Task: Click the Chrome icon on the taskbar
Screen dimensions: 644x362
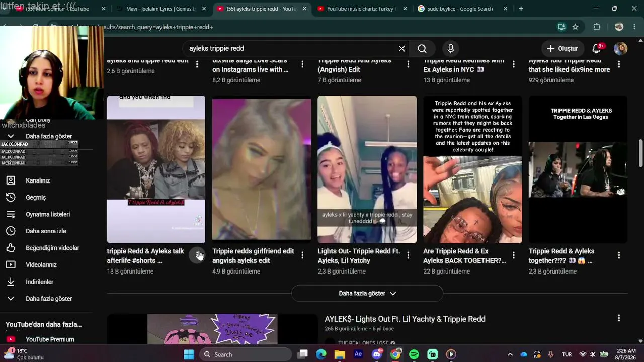Action: (395, 354)
